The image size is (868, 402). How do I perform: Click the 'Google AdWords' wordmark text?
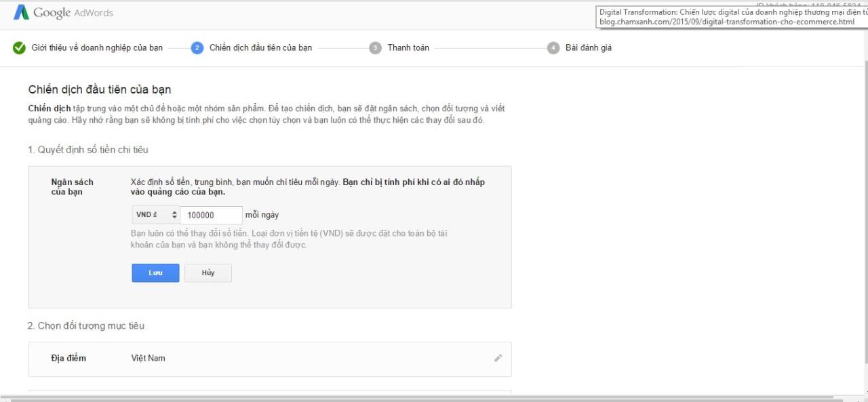coord(73,13)
